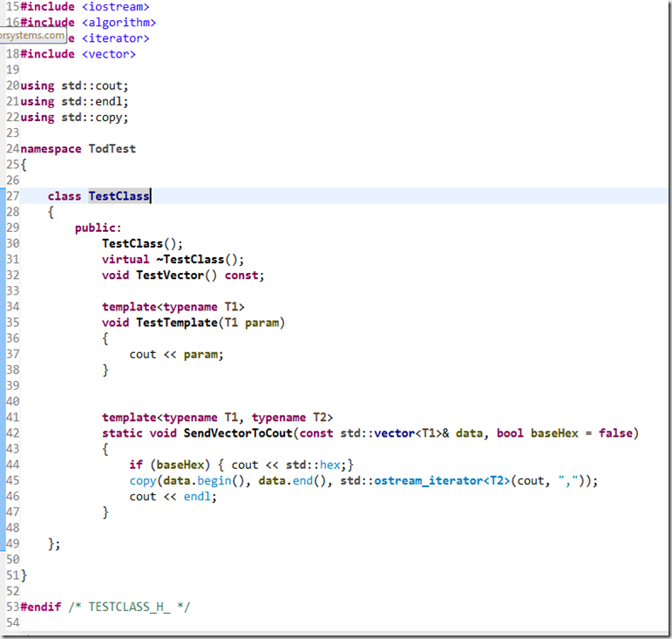Click line number 27 in gutter
The height and width of the screenshot is (639, 672).
pyautogui.click(x=13, y=196)
